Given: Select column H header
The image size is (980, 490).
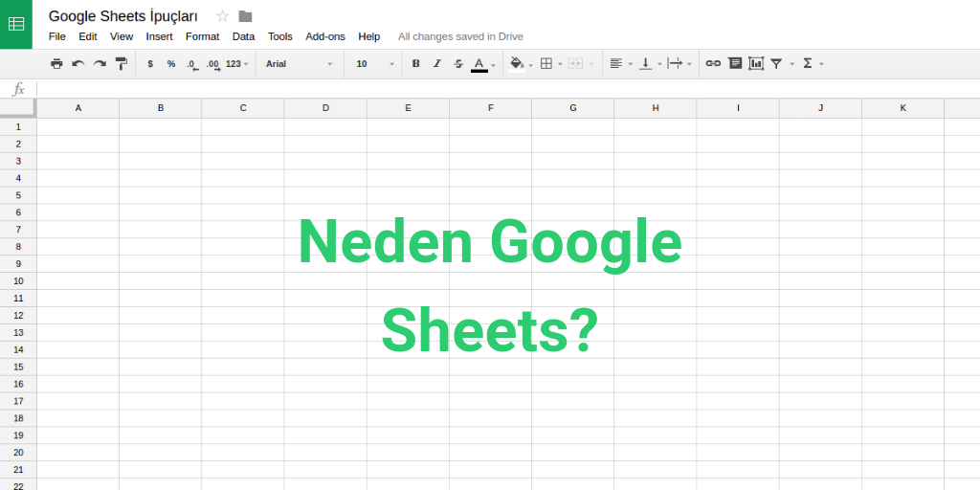Looking at the screenshot, I should click(x=656, y=108).
